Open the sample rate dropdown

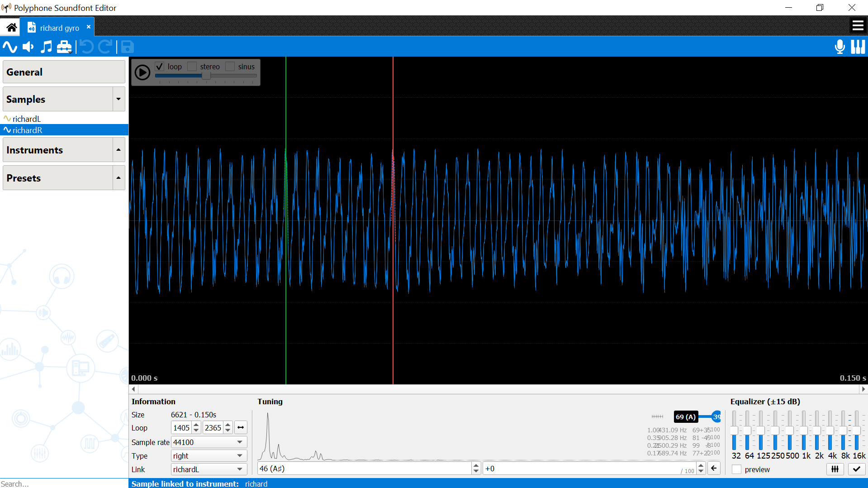239,442
